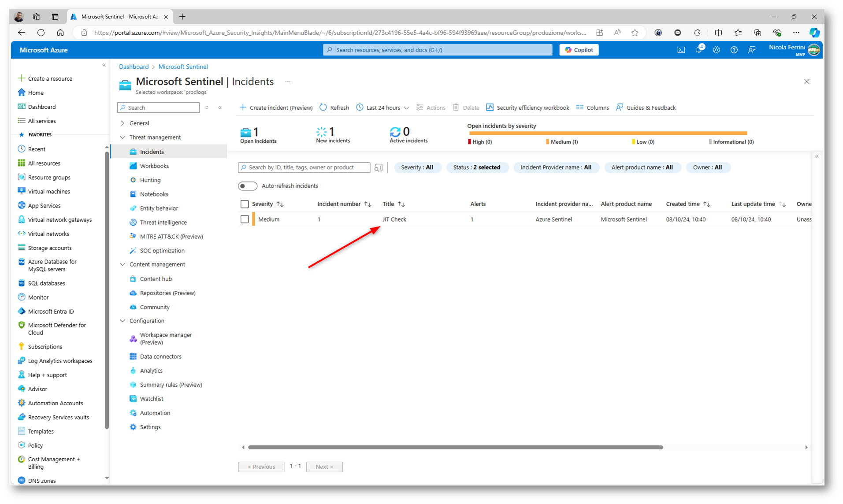This screenshot has height=504, width=843.
Task: Click the search-by-entity icon beside incident search
Action: point(379,167)
